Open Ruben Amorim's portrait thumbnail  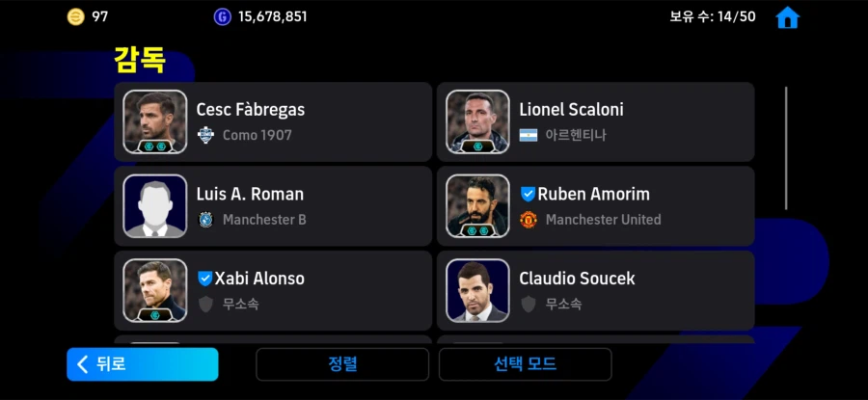[x=477, y=205]
